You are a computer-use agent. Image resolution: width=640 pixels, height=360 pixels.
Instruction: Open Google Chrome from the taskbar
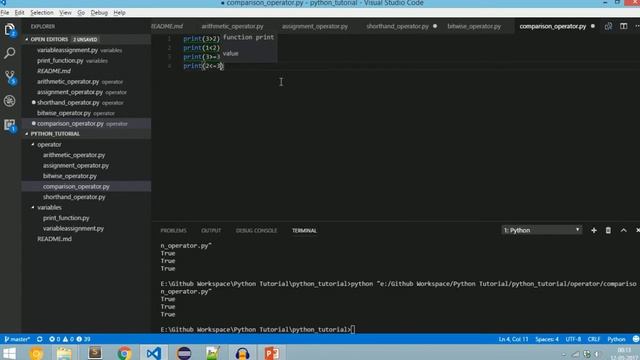(124, 353)
